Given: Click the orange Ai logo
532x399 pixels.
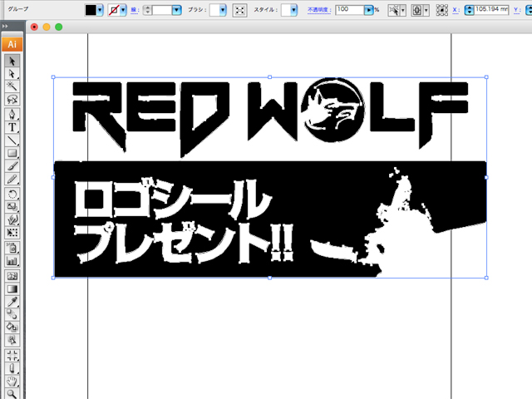Looking at the screenshot, I should tap(12, 44).
